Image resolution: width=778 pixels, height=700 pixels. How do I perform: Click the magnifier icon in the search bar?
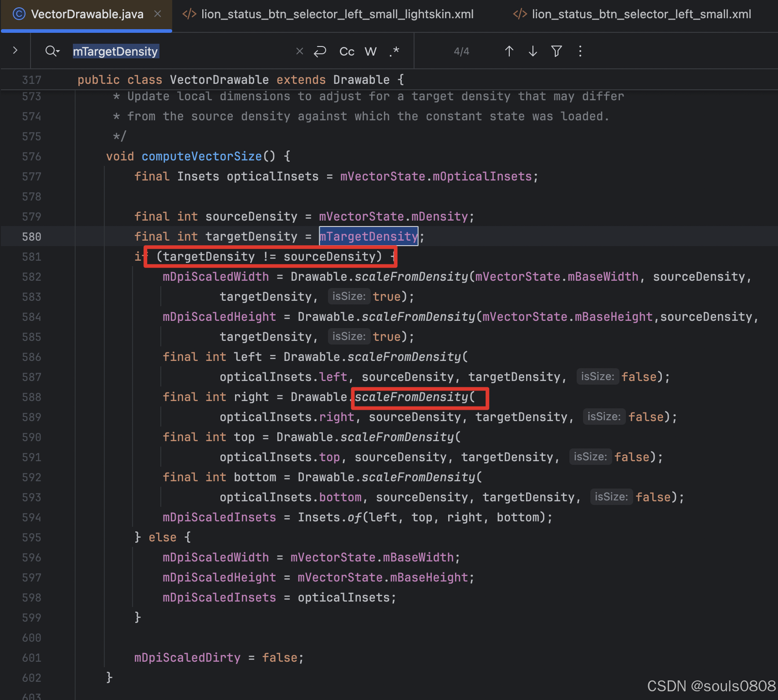click(x=50, y=51)
